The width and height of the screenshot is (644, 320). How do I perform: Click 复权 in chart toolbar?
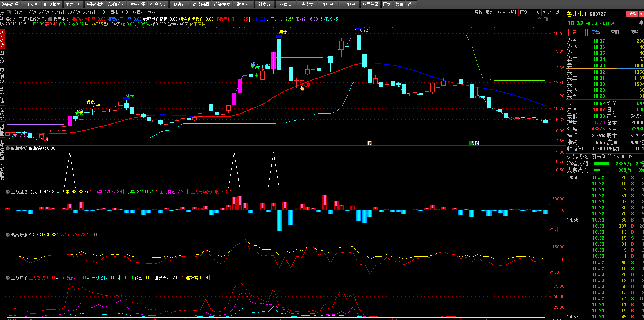pyautogui.click(x=478, y=12)
